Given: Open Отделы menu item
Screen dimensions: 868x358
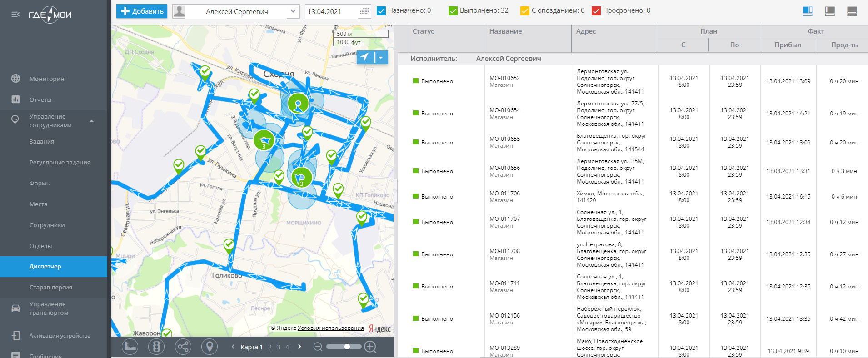Looking at the screenshot, I should coord(41,246).
